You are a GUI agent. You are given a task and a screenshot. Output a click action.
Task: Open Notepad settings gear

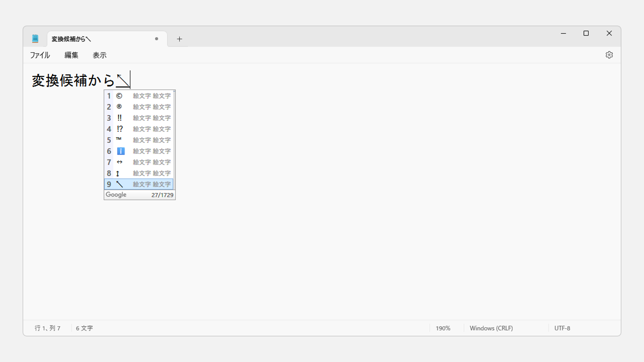tap(609, 55)
